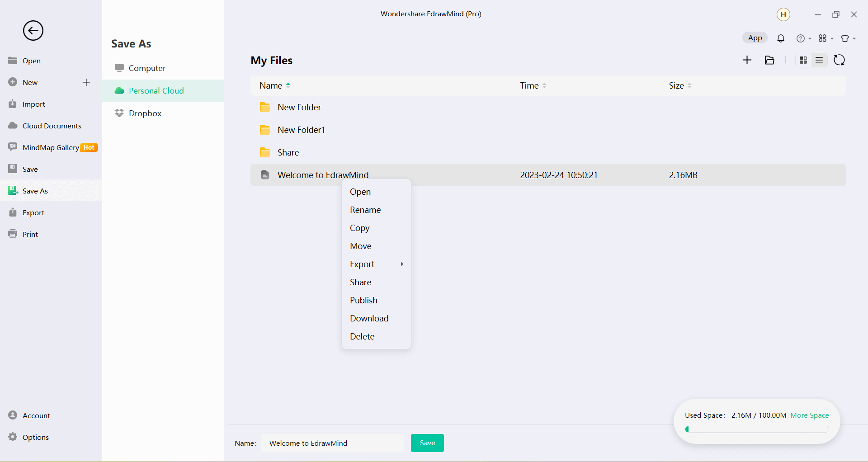Sort files by Size column
This screenshot has height=462, width=868.
pos(680,85)
